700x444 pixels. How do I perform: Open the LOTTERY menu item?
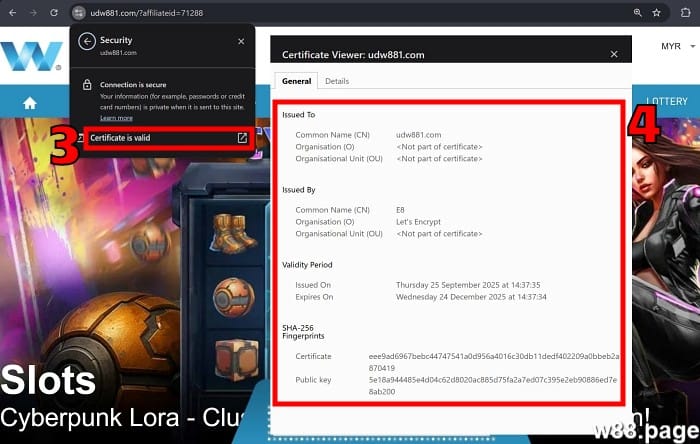coord(667,101)
